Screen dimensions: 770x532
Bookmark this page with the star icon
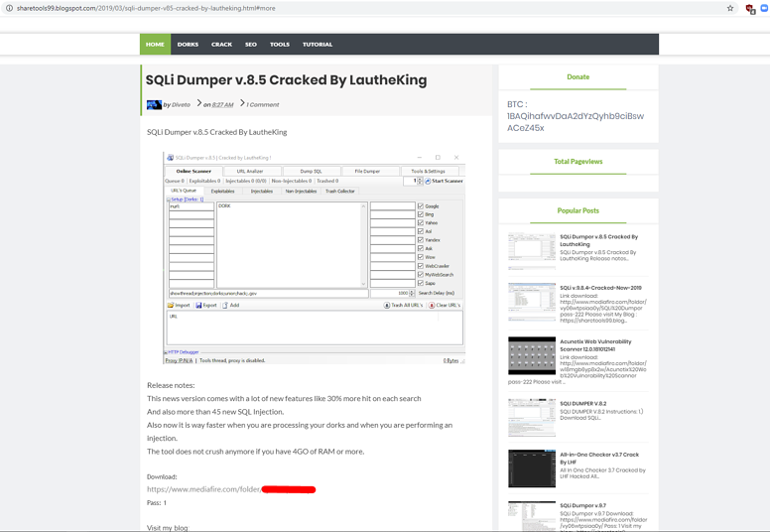coord(730,8)
